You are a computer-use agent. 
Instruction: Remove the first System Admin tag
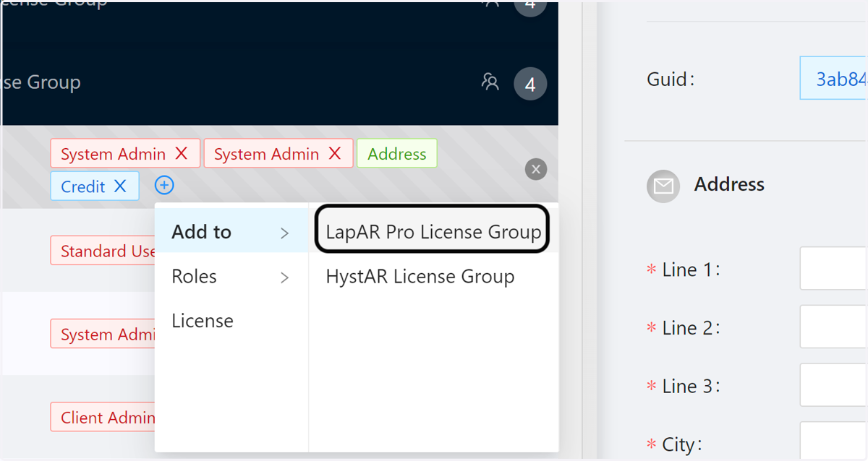click(182, 153)
